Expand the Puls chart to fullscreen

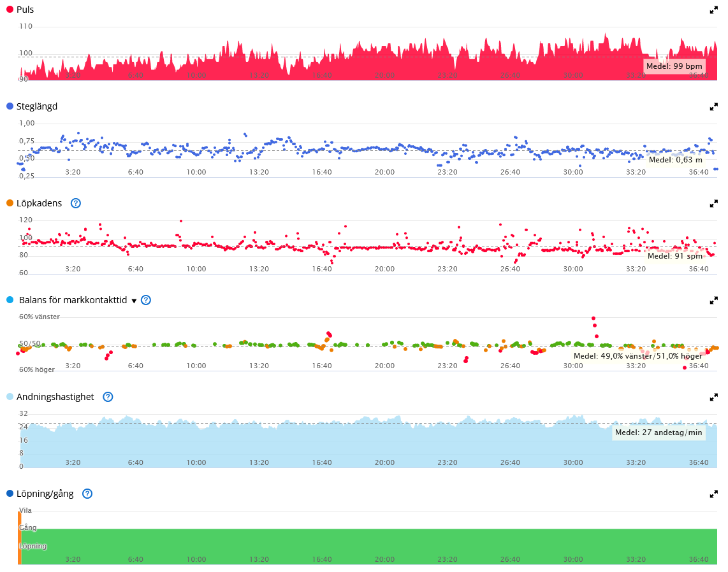coord(713,10)
